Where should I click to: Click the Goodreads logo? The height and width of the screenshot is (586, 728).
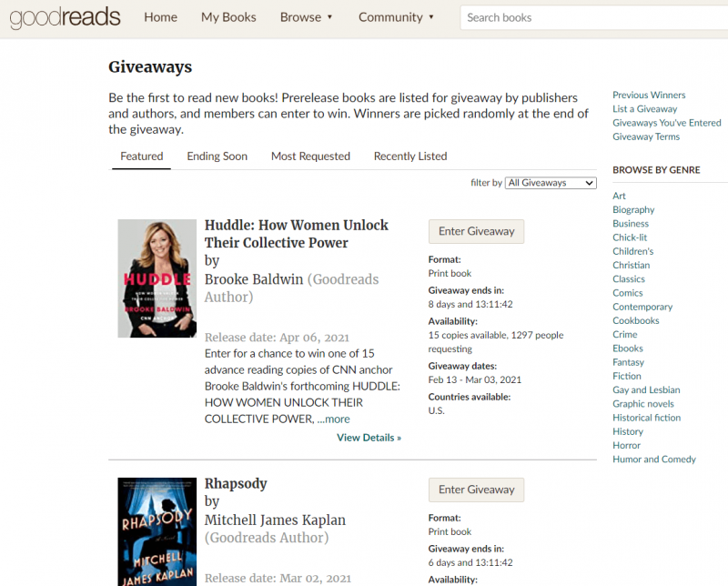(x=64, y=17)
